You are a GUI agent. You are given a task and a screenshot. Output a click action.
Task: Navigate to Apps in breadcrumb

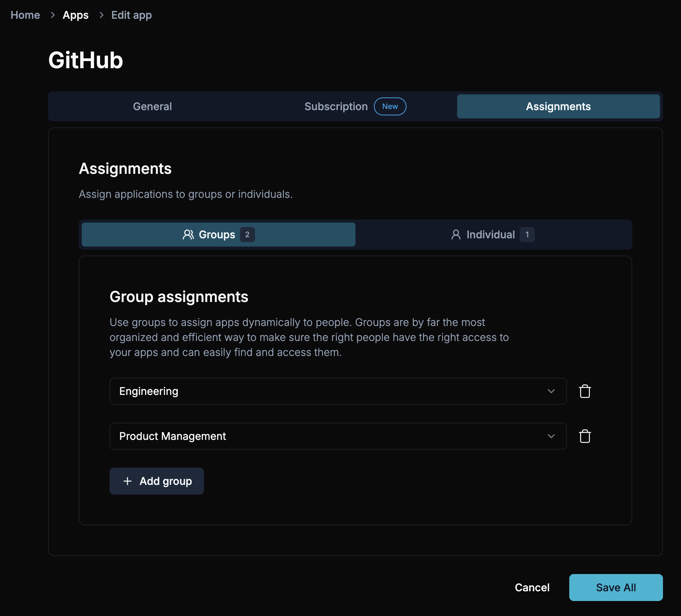pyautogui.click(x=75, y=15)
